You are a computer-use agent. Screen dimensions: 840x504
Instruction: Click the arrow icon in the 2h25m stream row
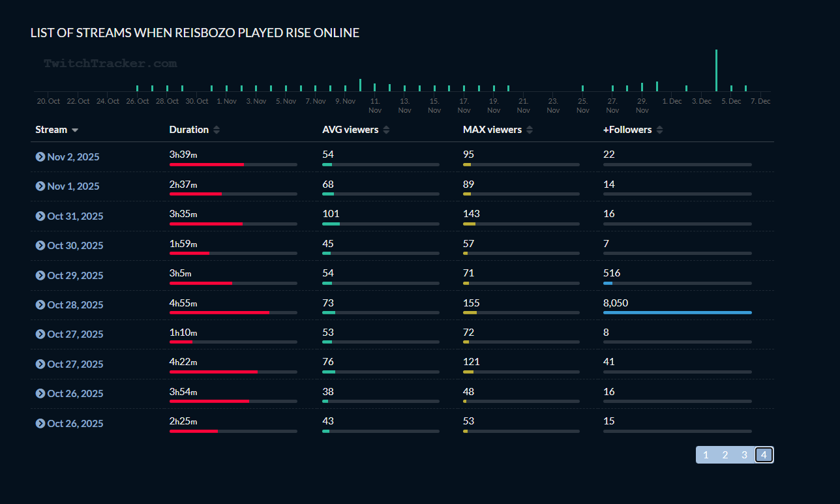[40, 423]
